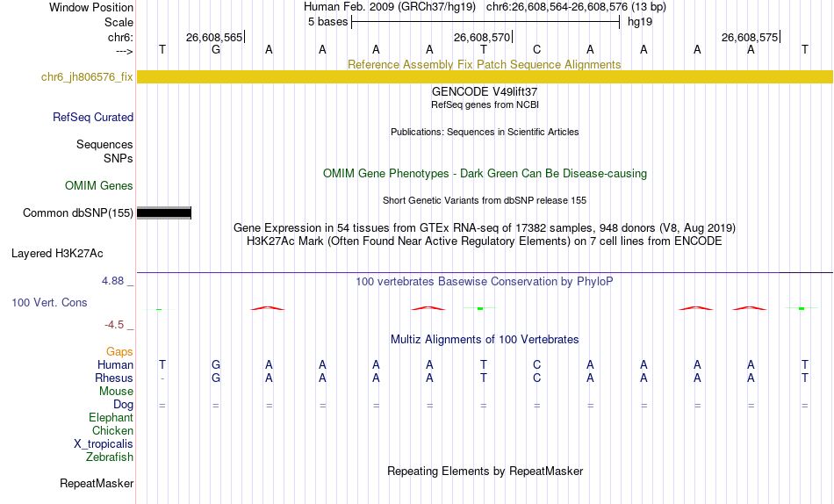This screenshot has height=504, width=834.
Task: Click the OMIM Gene Phenotypes title
Action: [485, 174]
